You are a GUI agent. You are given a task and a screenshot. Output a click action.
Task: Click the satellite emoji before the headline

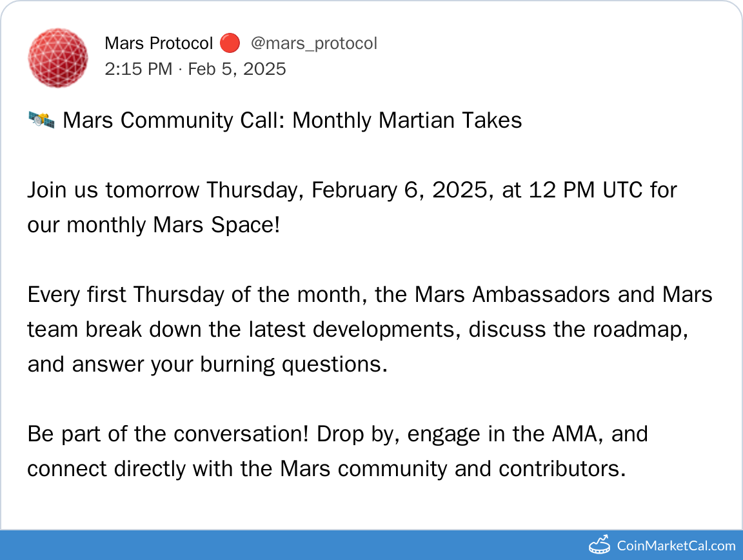pyautogui.click(x=41, y=120)
